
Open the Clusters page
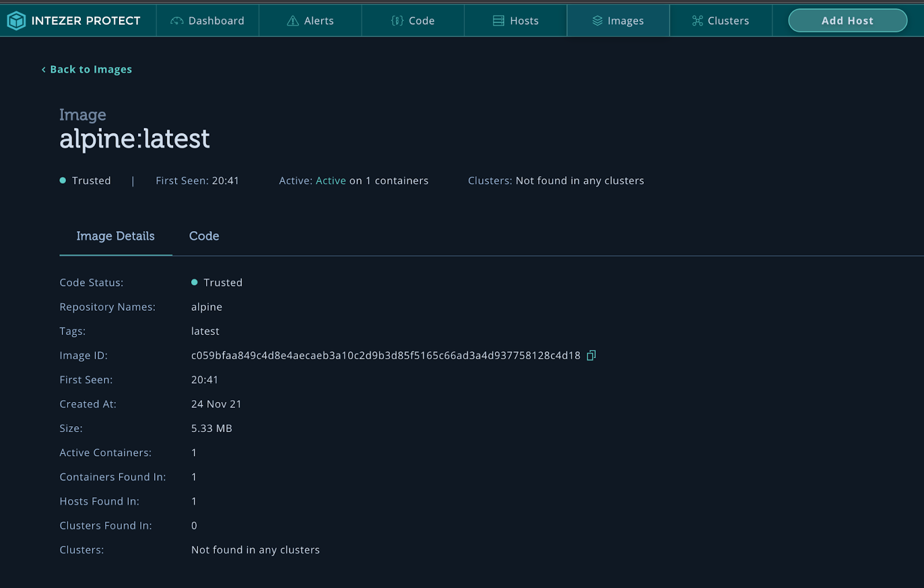(721, 21)
